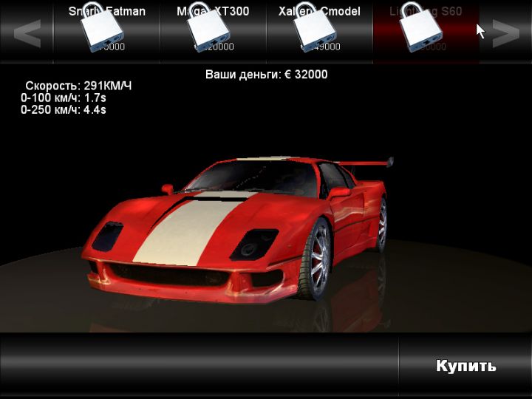
Task: Click the 0-100 км/ч acceleration stat
Action: 64,98
